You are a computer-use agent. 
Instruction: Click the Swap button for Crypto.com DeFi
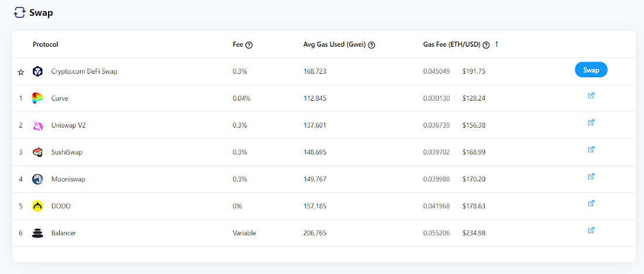click(591, 70)
